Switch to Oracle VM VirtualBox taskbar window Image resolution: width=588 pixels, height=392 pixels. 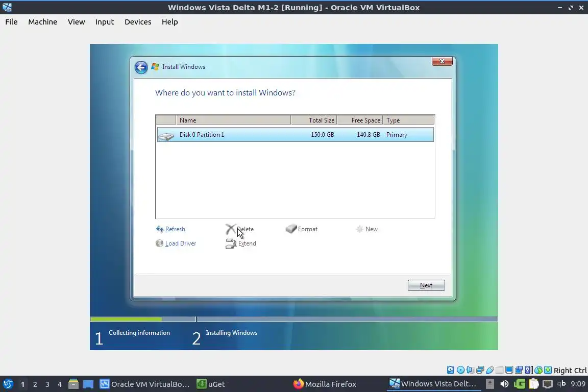tap(145, 384)
